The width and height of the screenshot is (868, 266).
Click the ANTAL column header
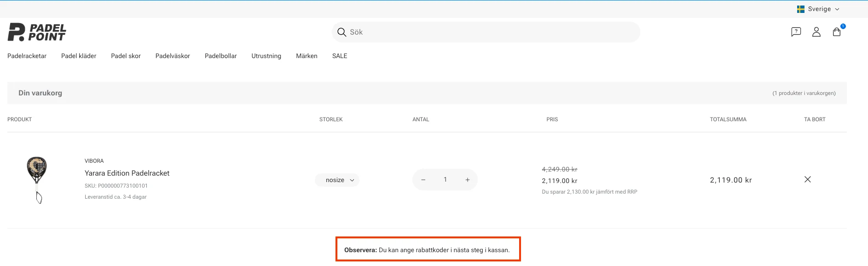[421, 119]
